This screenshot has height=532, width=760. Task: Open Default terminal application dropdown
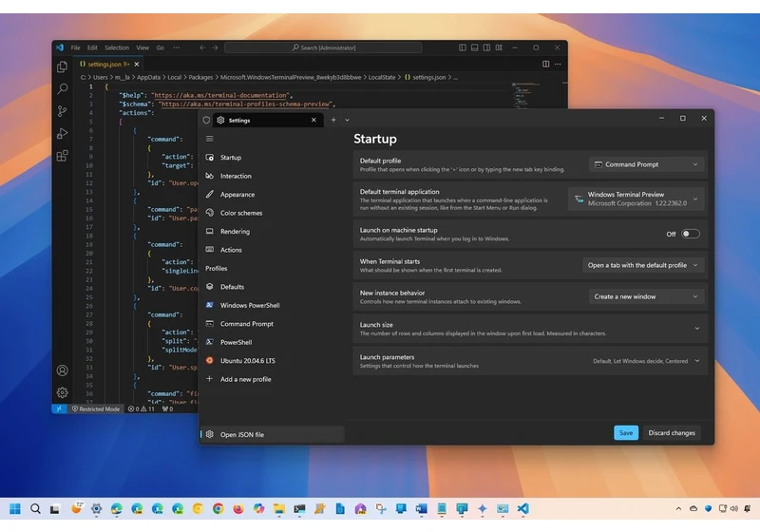click(636, 199)
